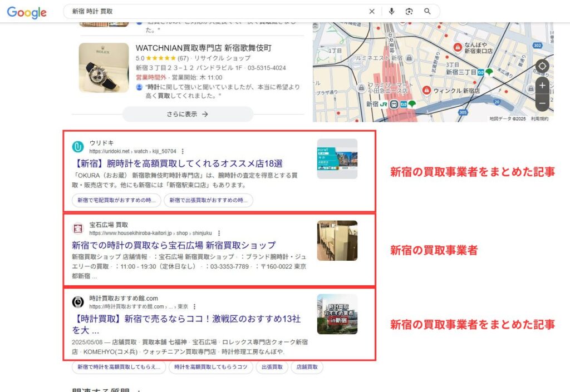
Task: Click the magnifying glass to search
Action: tap(426, 11)
